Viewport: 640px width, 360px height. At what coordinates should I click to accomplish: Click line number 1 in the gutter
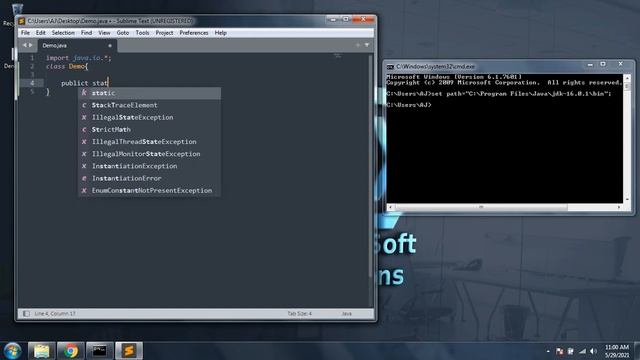coord(32,58)
